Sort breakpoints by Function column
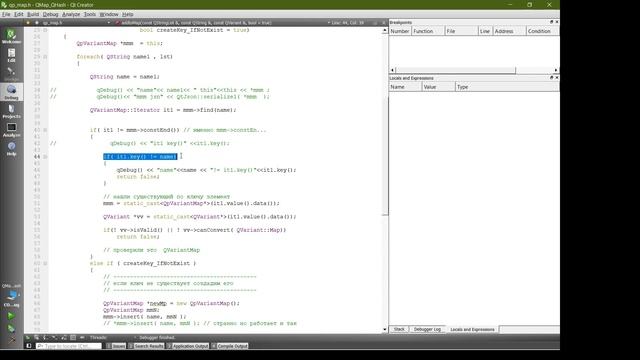Viewport: 640px width, 360px height. (427, 31)
